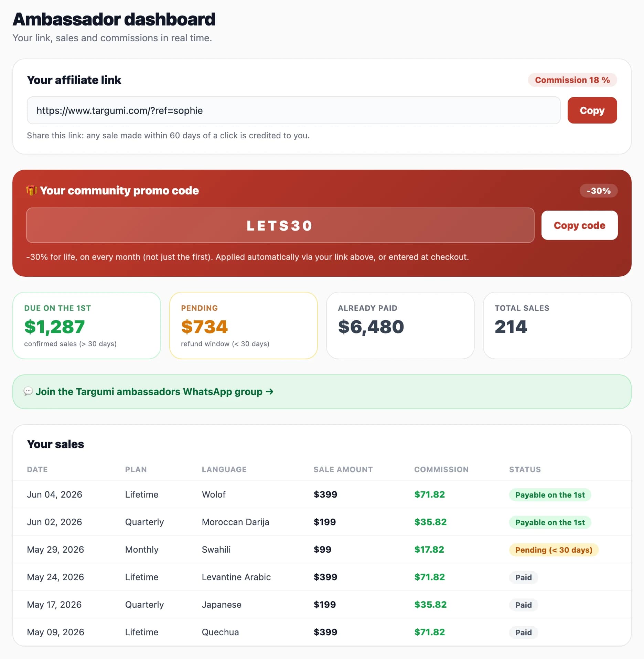Click the $17.82 commission value

click(x=429, y=550)
